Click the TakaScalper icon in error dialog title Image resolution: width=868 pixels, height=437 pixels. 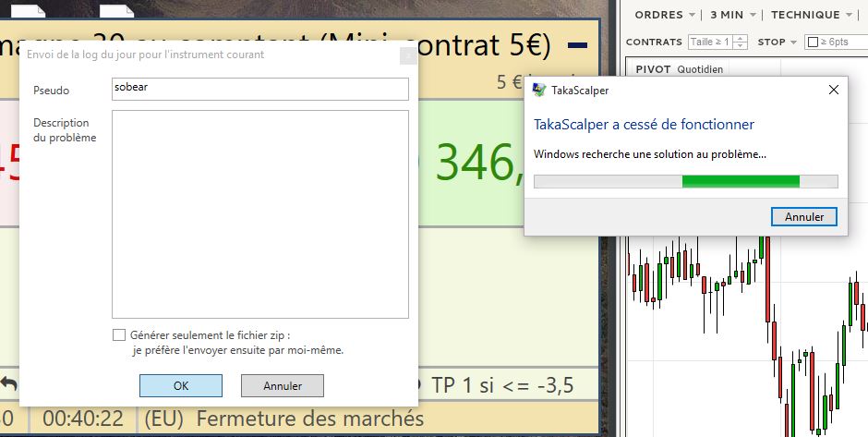coord(539,90)
